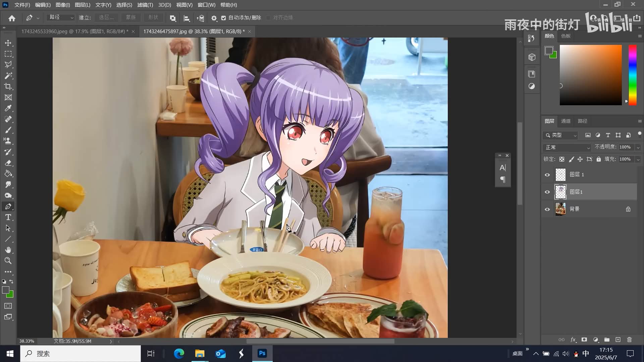644x362 pixels.
Task: Select the Rectangular Marquee tool
Action: 8,54
